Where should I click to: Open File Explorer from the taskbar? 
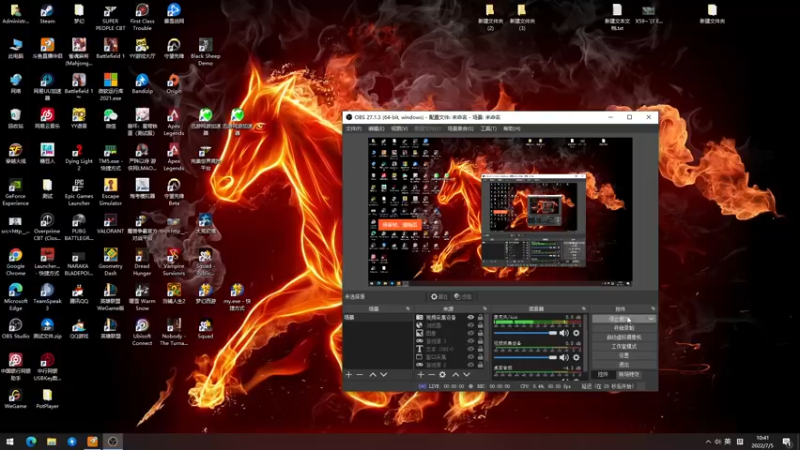52,441
